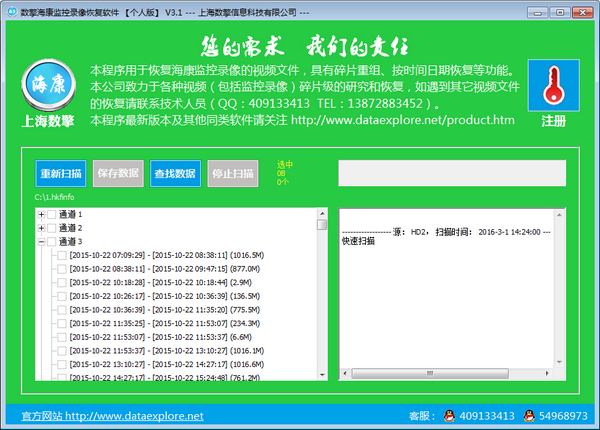Viewport: 600px width, 430px height.
Task: Select the (877.0M) recording entry text
Action: point(165,269)
